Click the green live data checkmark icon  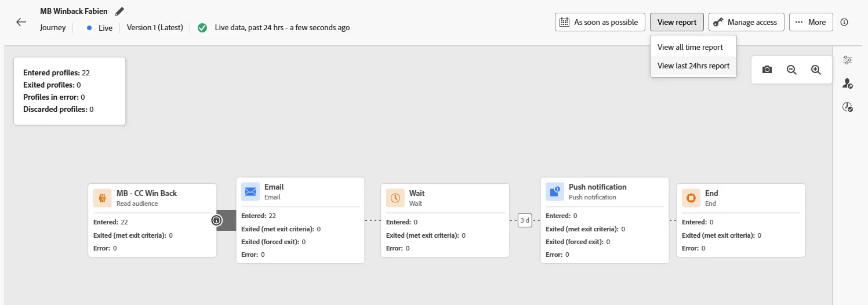202,27
